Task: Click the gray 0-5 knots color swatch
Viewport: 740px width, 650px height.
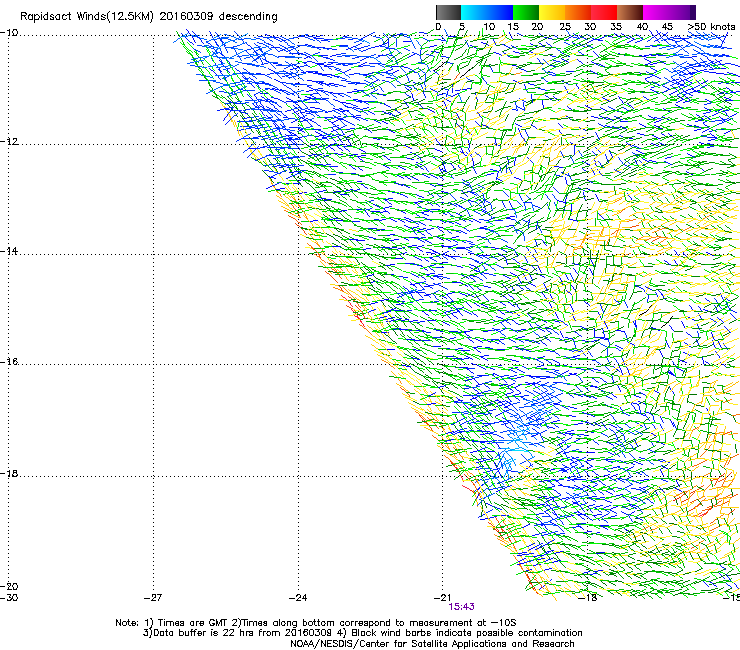Action: [448, 12]
